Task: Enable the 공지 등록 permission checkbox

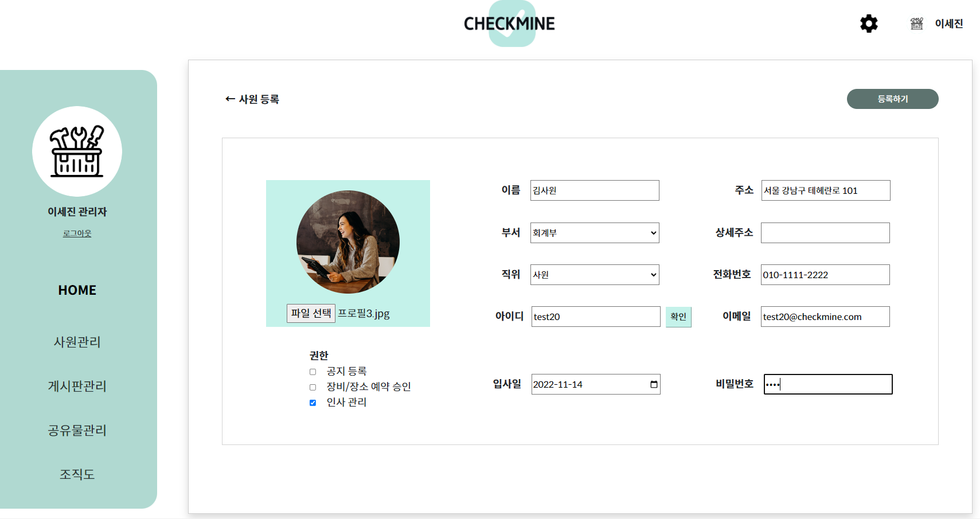Action: [313, 371]
